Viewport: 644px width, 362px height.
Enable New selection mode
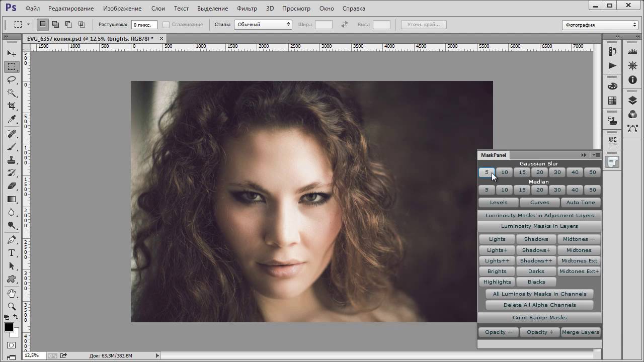tap(43, 24)
